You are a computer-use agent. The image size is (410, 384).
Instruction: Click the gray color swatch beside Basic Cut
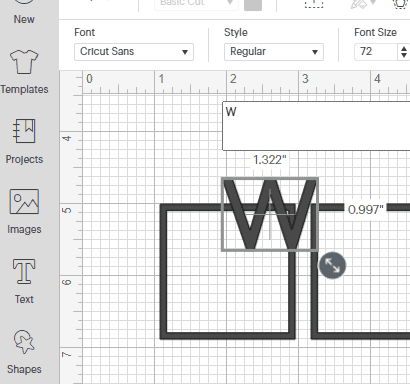point(253,5)
